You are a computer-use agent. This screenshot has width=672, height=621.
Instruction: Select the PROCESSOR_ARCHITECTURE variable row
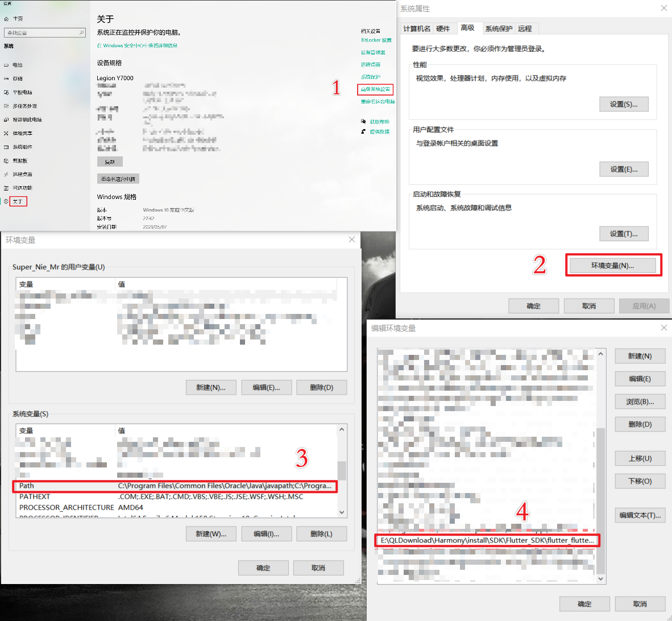pyautogui.click(x=177, y=507)
